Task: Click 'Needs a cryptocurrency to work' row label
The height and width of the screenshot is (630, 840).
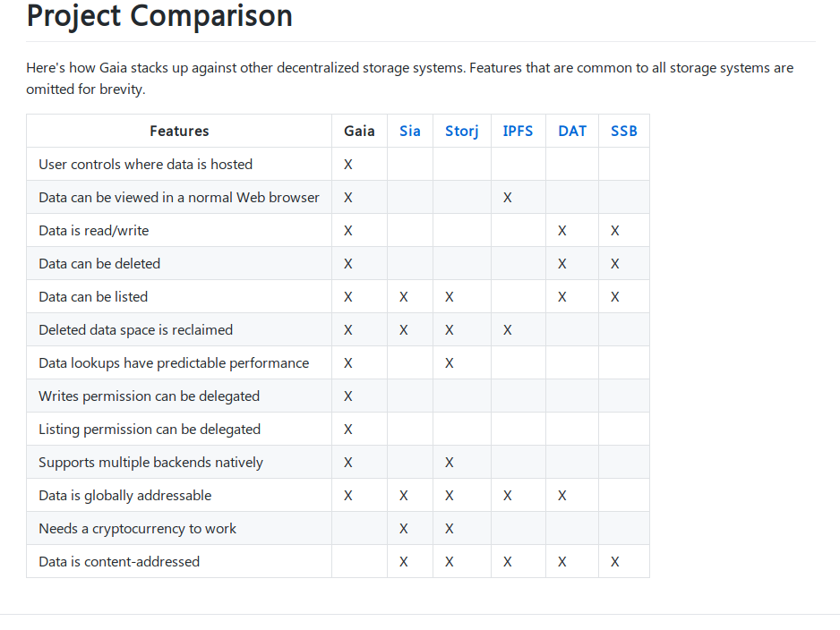Action: tap(137, 528)
